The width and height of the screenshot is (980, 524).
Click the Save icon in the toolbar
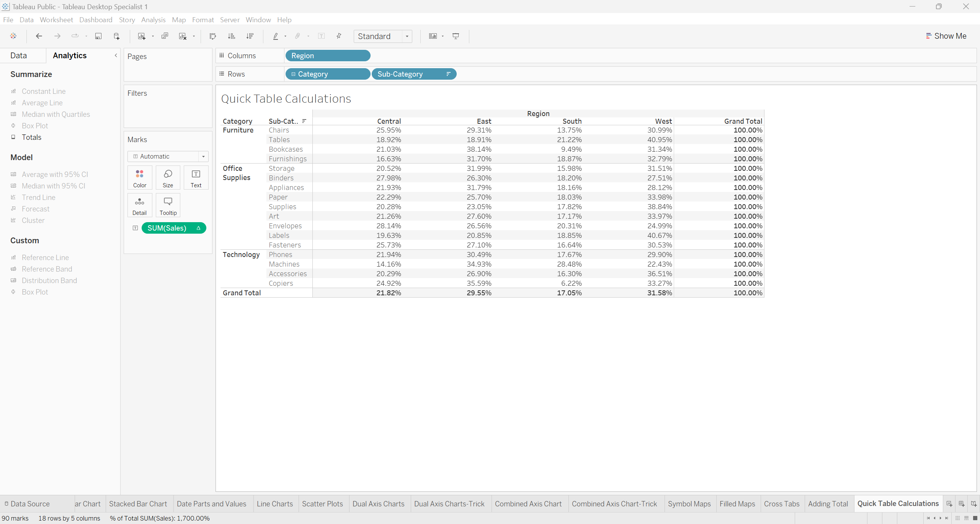[x=98, y=36]
